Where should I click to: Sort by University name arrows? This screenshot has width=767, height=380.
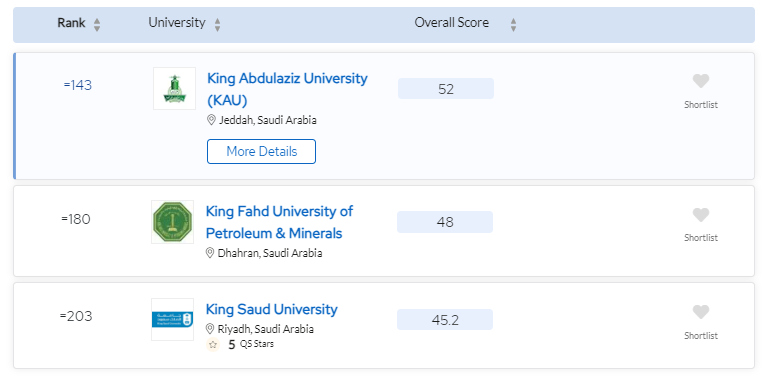217,25
